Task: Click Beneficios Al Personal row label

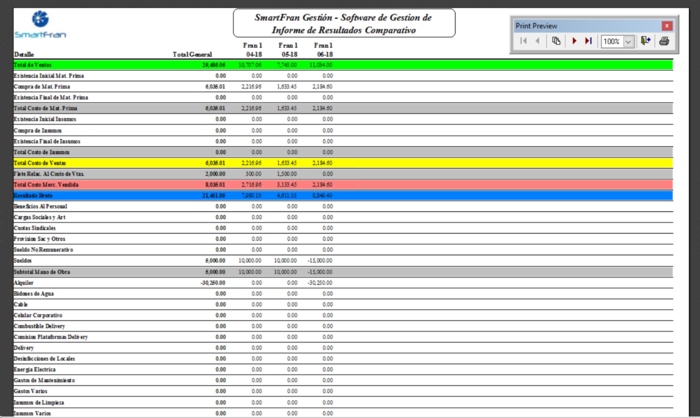Action: (x=41, y=206)
